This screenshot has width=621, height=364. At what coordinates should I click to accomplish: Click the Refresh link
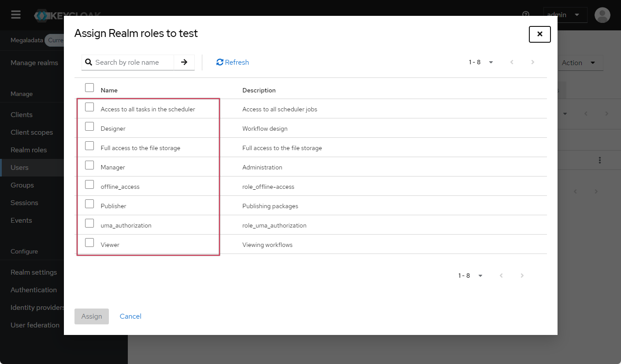point(233,62)
